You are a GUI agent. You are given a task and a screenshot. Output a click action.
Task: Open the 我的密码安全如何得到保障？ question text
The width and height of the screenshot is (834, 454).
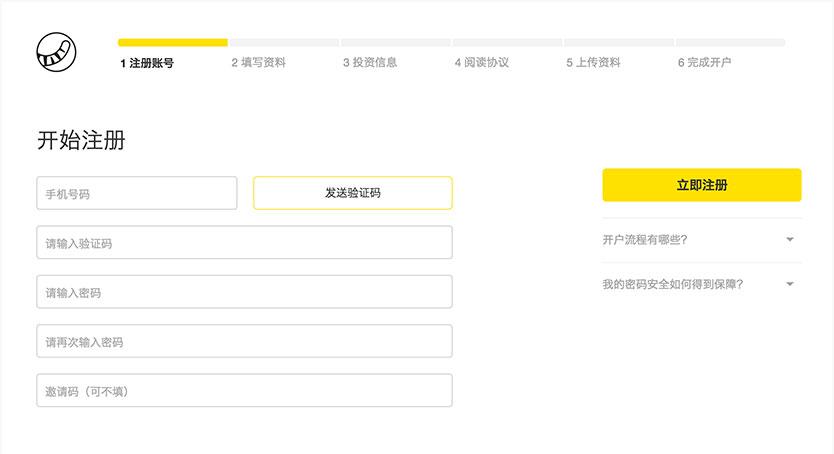click(672, 284)
